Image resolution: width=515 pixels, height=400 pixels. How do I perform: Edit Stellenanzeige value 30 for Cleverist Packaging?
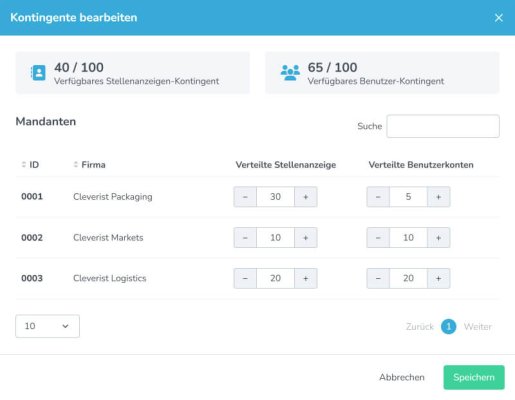(275, 197)
